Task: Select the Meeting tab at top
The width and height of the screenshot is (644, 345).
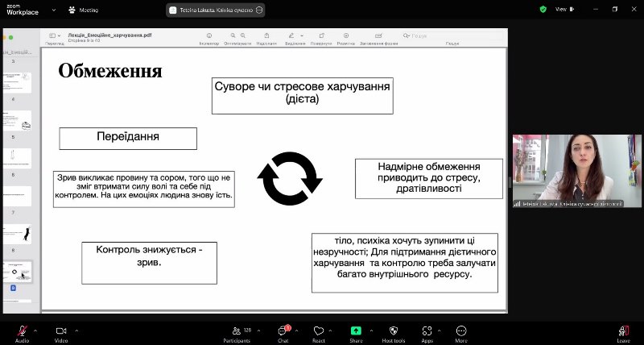Action: tap(84, 10)
